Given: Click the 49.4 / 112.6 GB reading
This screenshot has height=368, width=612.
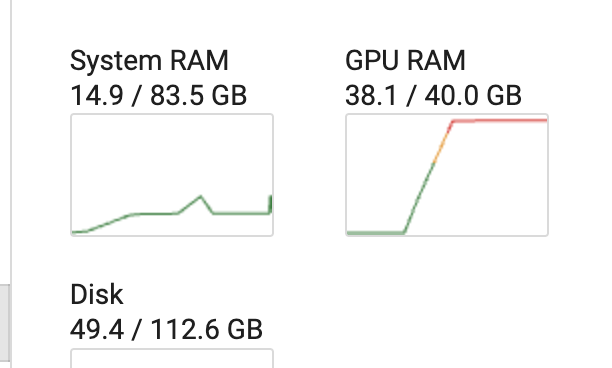Looking at the screenshot, I should tap(166, 329).
